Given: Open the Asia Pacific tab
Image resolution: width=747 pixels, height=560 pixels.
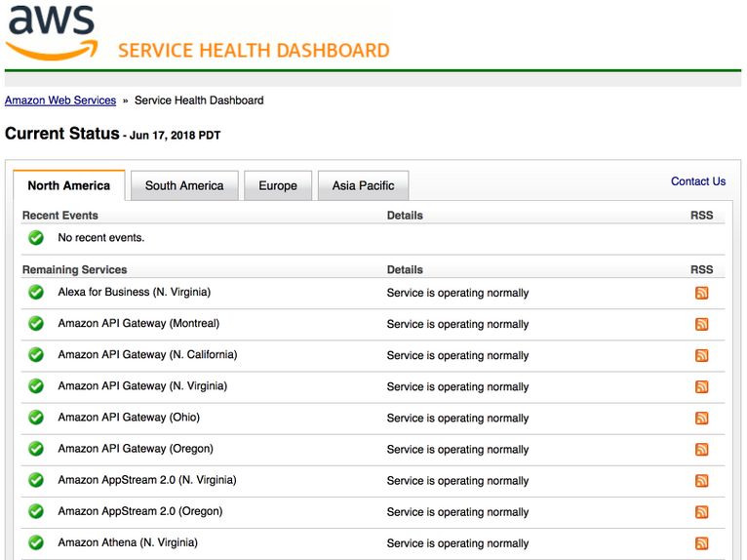Looking at the screenshot, I should tap(363, 185).
